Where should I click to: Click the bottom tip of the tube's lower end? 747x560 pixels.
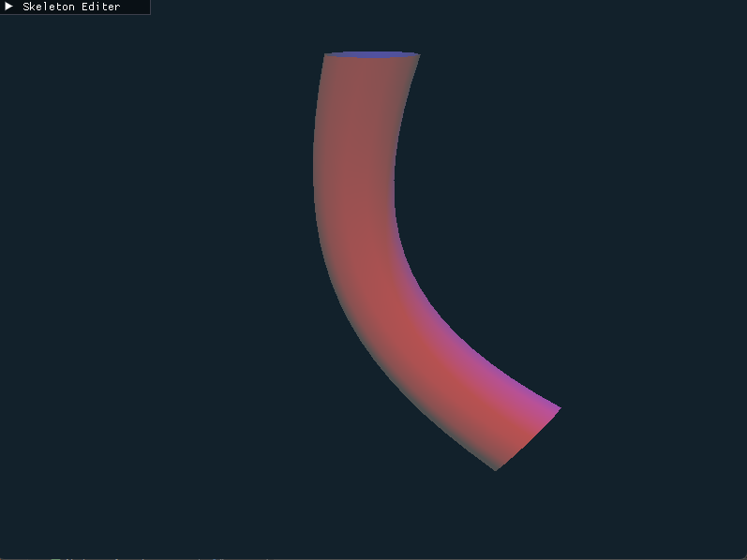[x=496, y=468]
